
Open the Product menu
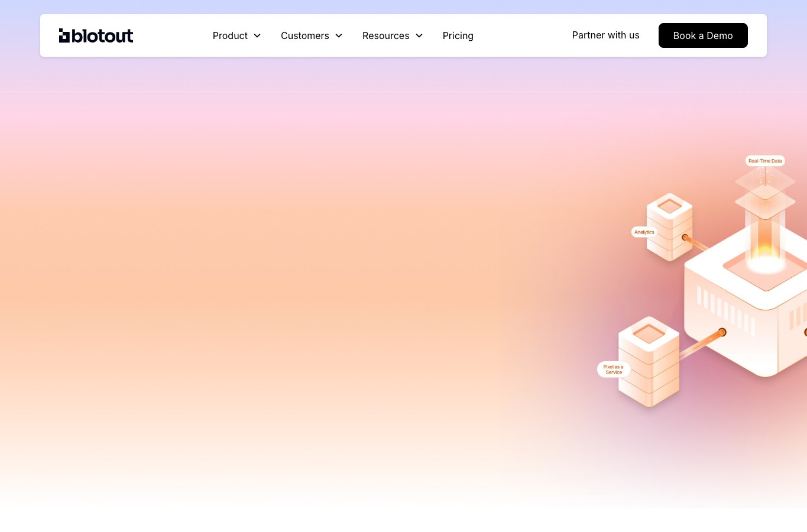tap(230, 35)
